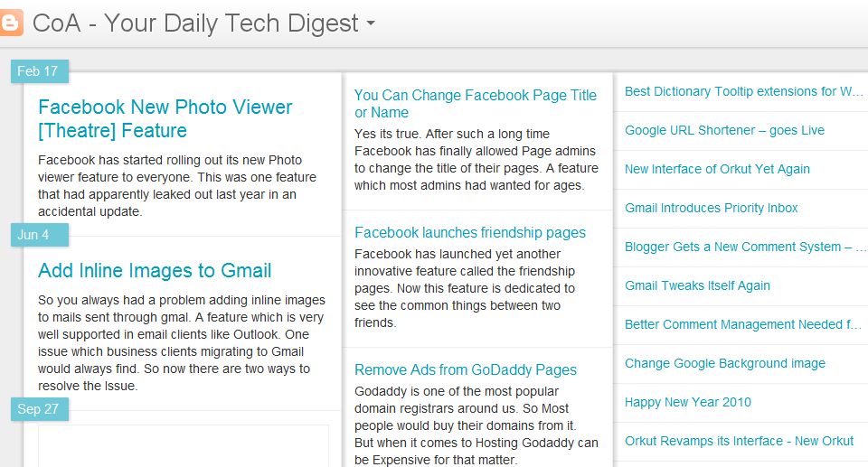Select the Feb 17 date marker

click(37, 71)
